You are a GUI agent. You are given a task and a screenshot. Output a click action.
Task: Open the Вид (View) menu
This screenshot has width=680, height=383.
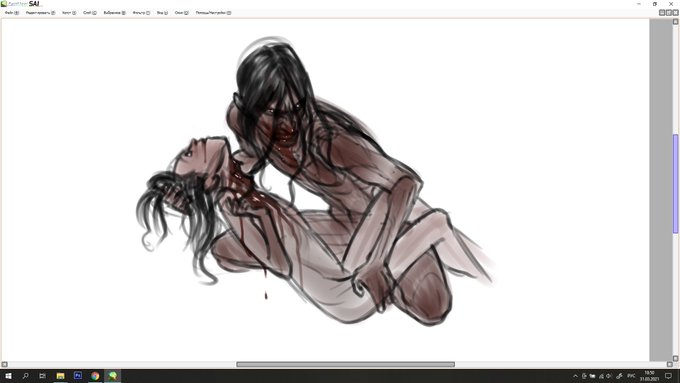[x=162, y=13]
